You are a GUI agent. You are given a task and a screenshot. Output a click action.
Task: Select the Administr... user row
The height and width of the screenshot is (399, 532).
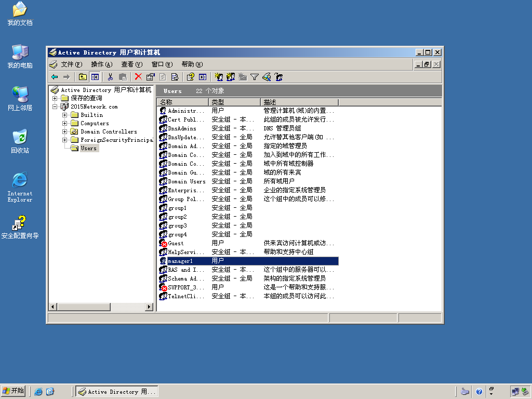[x=248, y=111]
